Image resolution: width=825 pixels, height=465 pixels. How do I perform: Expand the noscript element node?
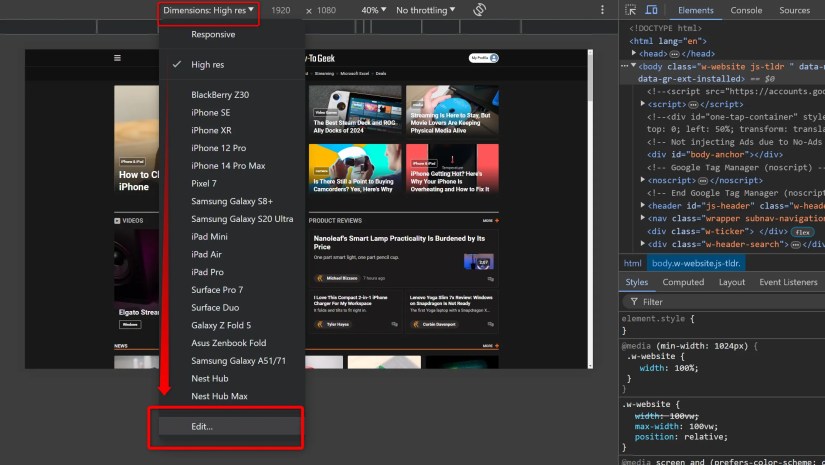pyautogui.click(x=642, y=180)
